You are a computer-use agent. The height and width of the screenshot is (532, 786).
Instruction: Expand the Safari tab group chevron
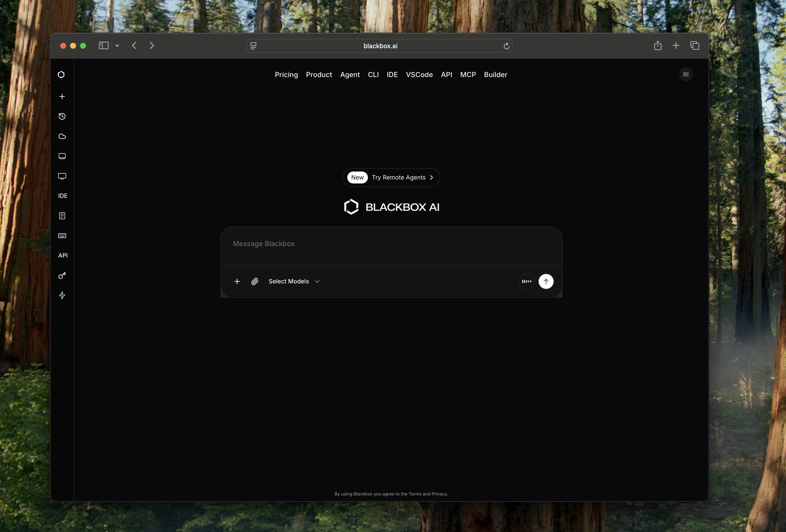tap(117, 45)
